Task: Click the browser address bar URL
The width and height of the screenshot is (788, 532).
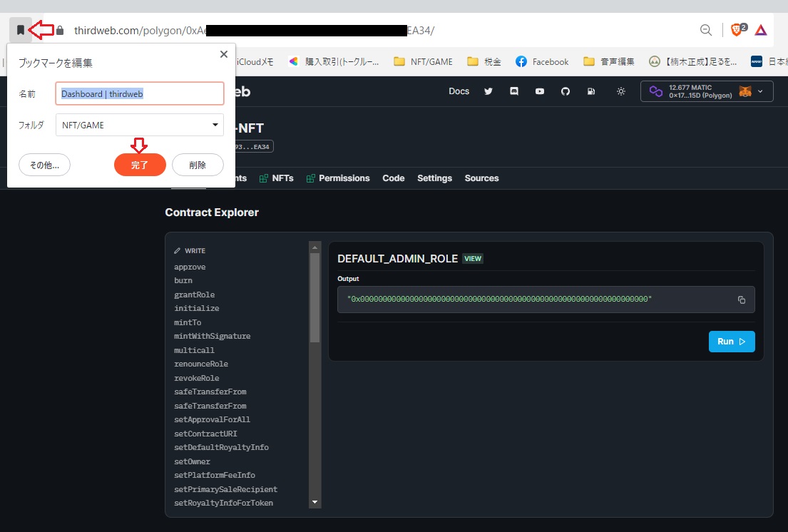Action: point(255,31)
